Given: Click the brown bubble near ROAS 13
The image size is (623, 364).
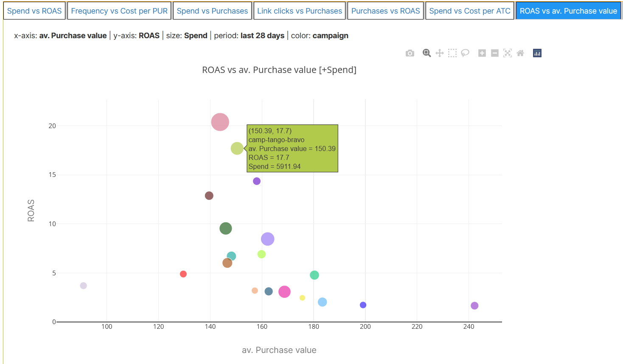Looking at the screenshot, I should click(x=209, y=196).
